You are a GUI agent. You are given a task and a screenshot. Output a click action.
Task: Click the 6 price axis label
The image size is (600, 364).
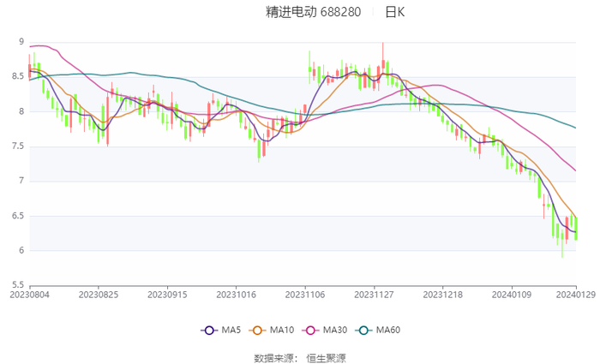pyautogui.click(x=21, y=250)
